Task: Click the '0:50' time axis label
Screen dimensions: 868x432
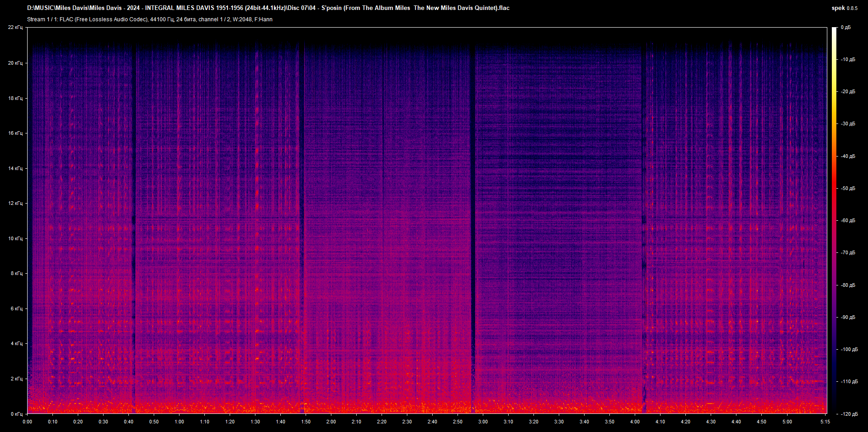Action: 154,422
